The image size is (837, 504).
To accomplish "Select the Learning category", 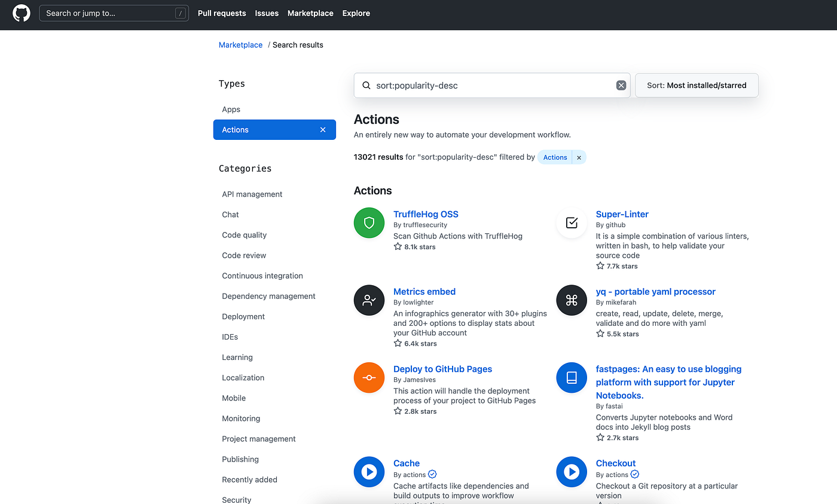I will pyautogui.click(x=237, y=357).
